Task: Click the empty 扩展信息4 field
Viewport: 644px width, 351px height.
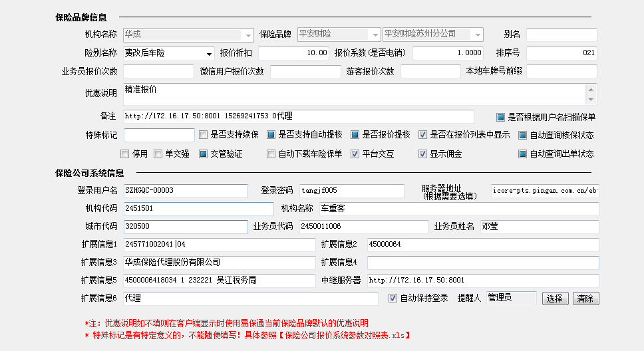Action: coord(483,263)
